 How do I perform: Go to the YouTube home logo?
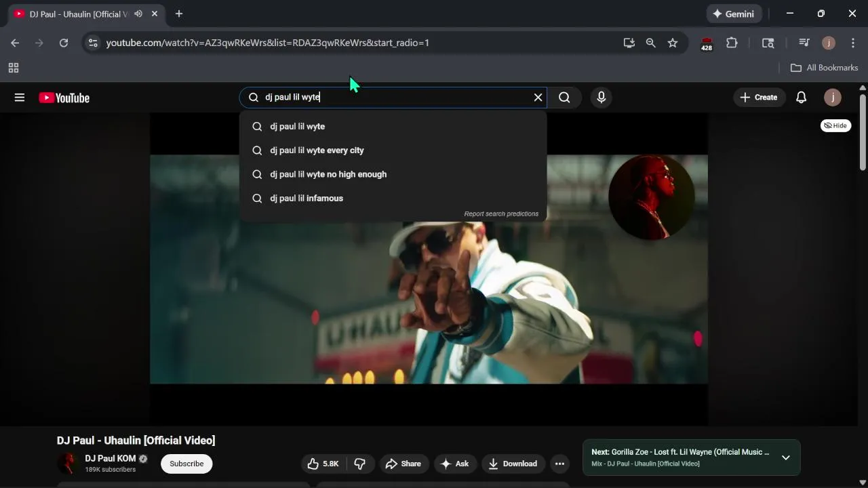click(x=64, y=98)
